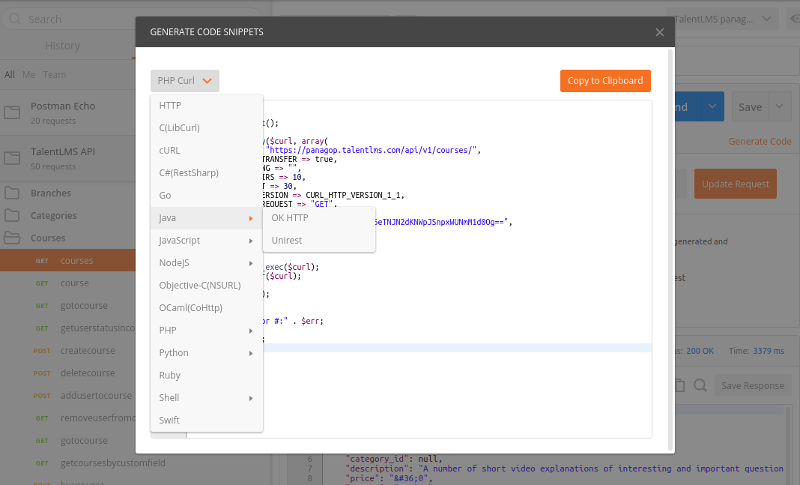Click the search magnifier icon in sidebar
Image resolution: width=800 pixels, height=485 pixels.
[15, 19]
